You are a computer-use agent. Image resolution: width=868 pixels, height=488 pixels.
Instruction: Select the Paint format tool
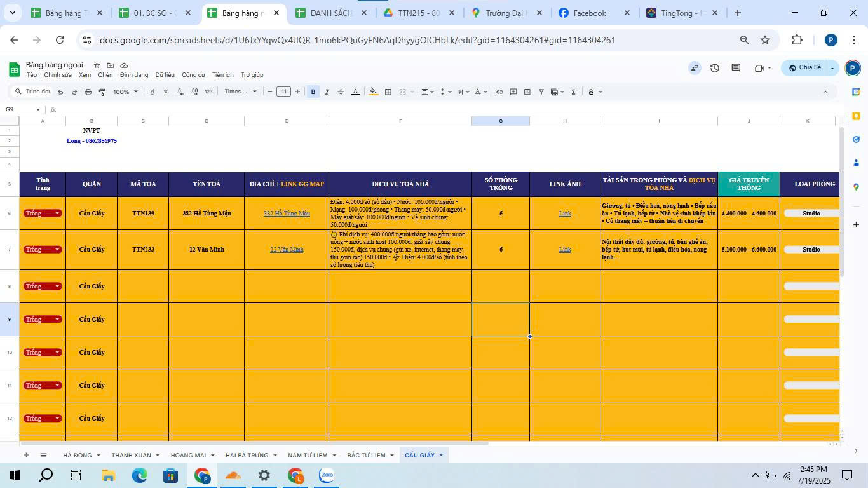[x=102, y=92]
